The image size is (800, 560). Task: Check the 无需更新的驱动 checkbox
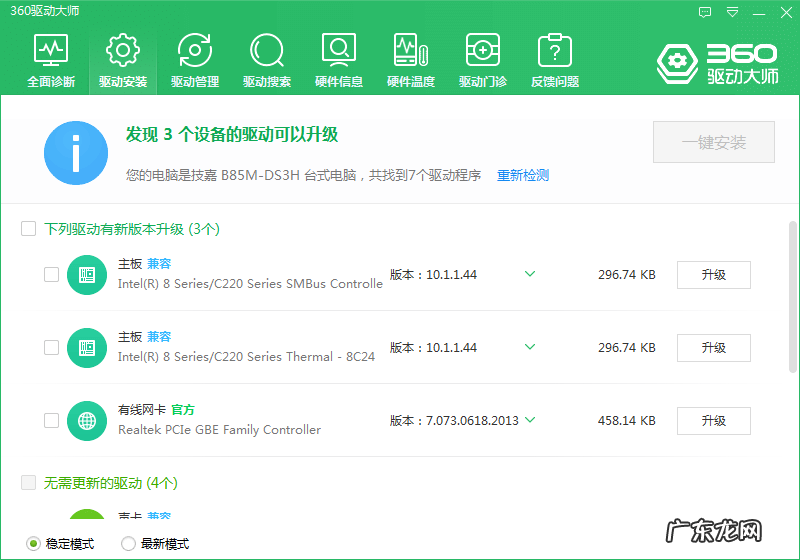coord(29,482)
